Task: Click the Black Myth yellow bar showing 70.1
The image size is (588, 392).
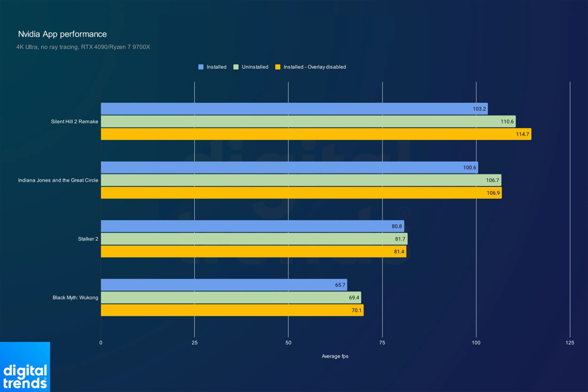Action: click(x=232, y=310)
